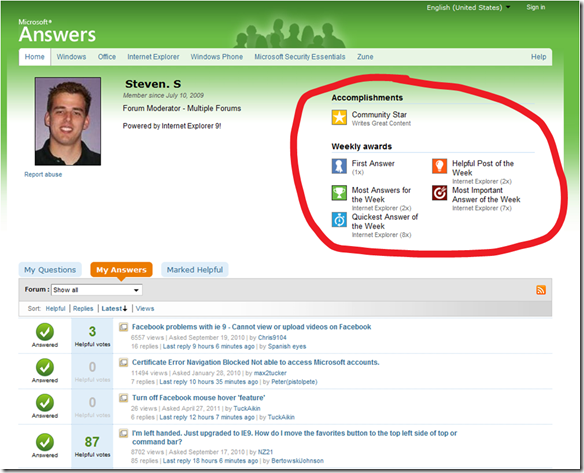Click the Most Important Answer target icon
Screen dimensions: 584x473
click(439, 193)
